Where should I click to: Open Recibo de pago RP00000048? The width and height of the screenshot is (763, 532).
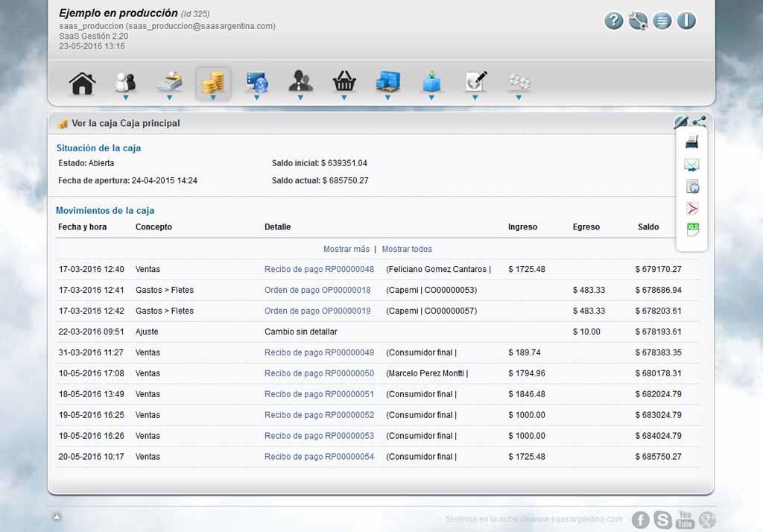coord(319,269)
